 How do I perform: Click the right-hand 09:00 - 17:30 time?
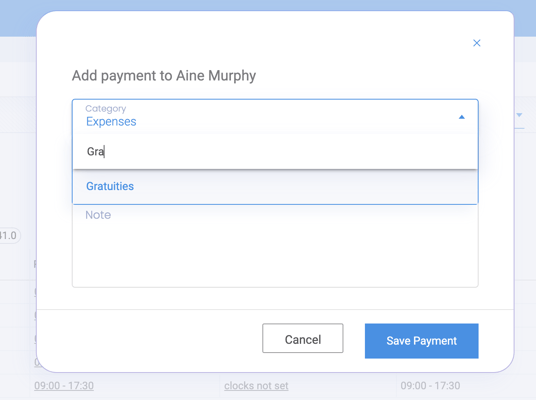coord(430,386)
